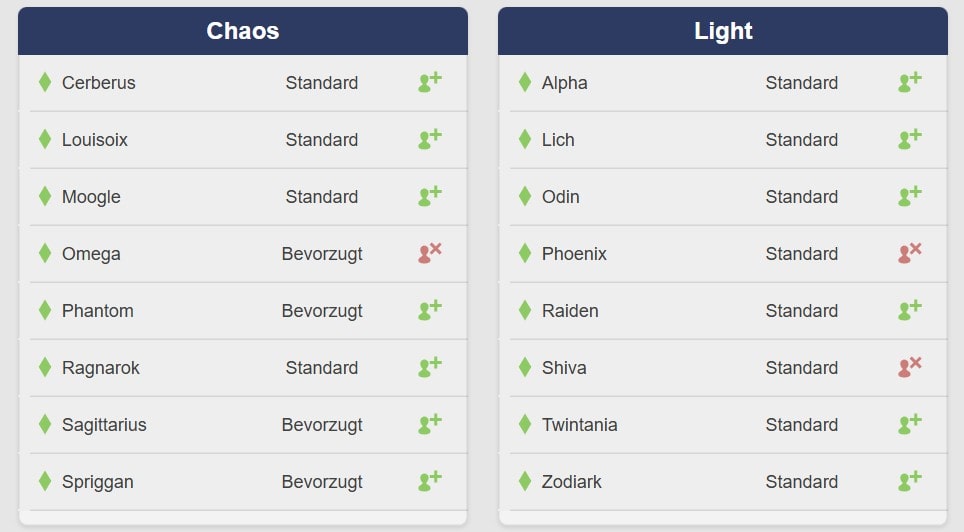Click the Lich world name
The image size is (964, 532).
558,140
